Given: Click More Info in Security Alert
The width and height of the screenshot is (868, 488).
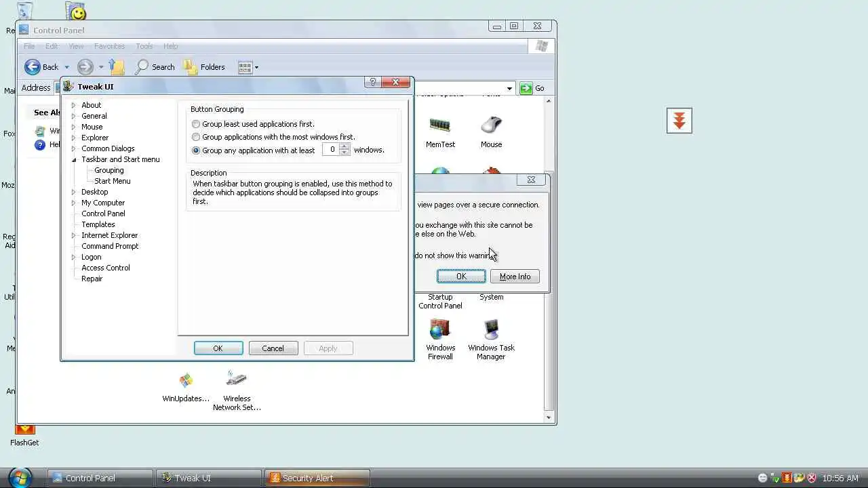Looking at the screenshot, I should pyautogui.click(x=515, y=277).
